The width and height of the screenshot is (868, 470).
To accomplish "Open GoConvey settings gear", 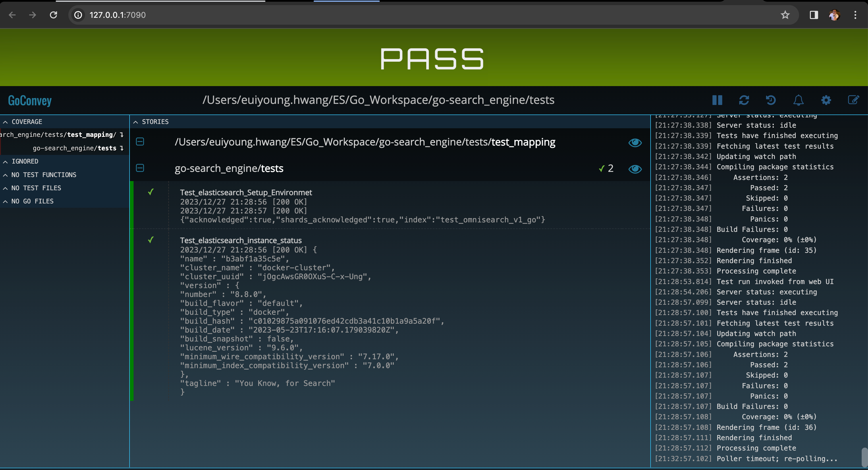I will click(x=826, y=100).
